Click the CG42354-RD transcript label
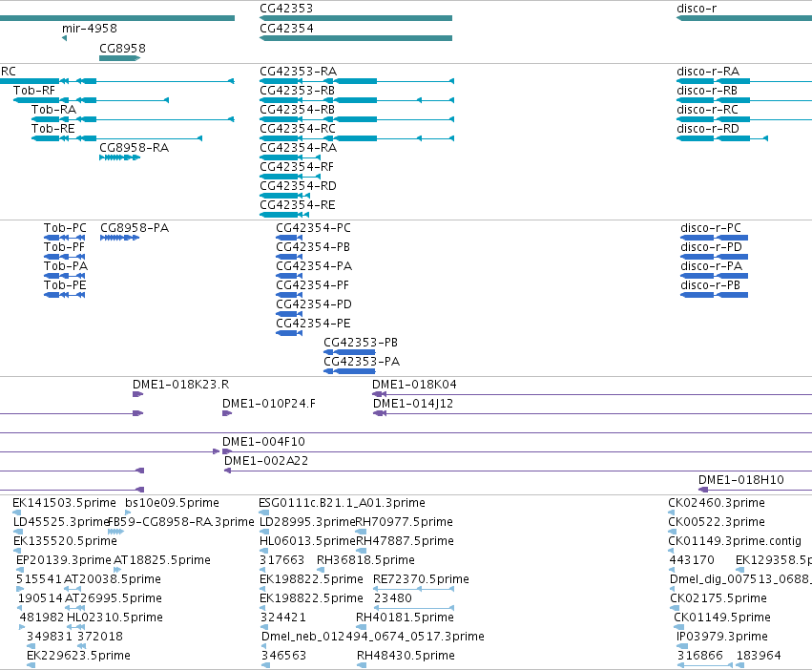The width and height of the screenshot is (812, 670). 298,186
